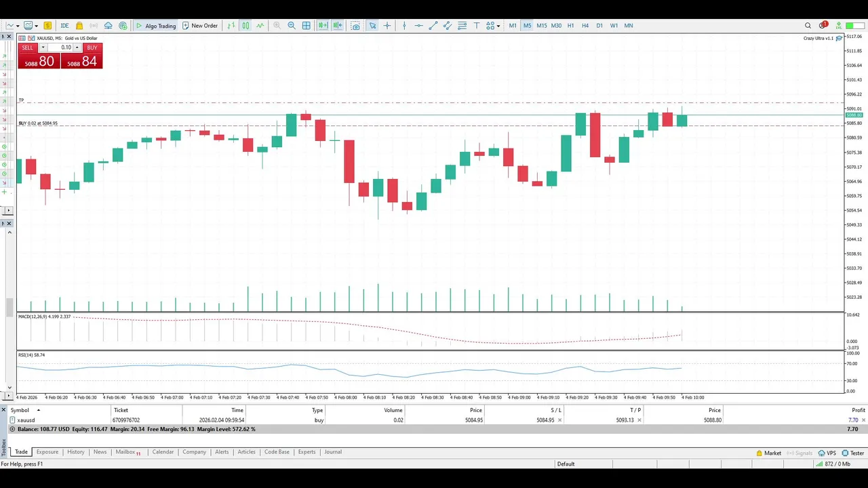Draw a vertical line on chart

[x=404, y=26]
